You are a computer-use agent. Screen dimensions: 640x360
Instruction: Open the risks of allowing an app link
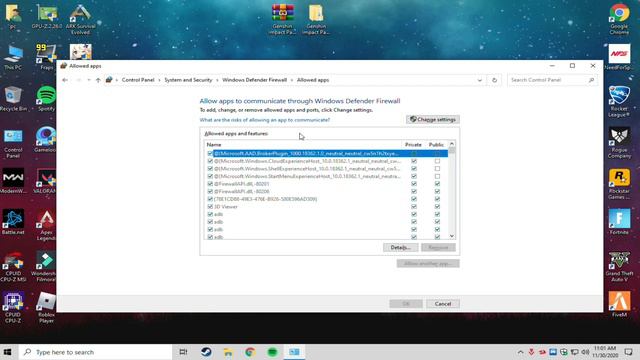[264, 120]
